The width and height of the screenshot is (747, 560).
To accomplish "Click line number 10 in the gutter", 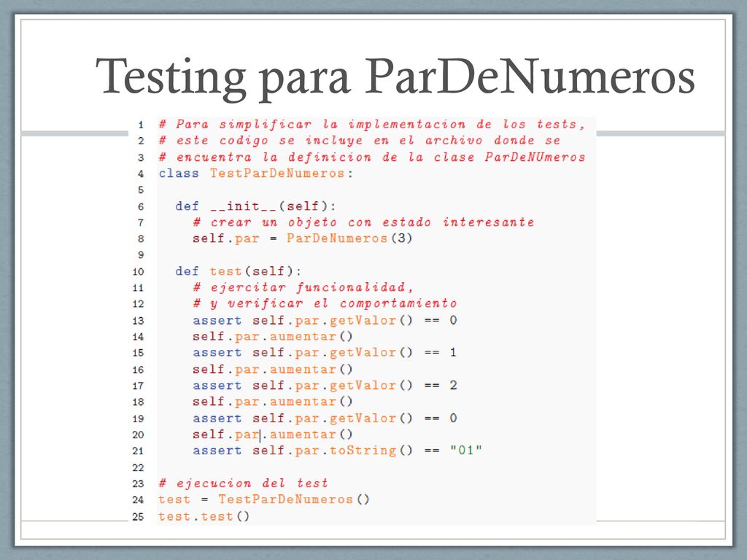I will click(x=138, y=271).
